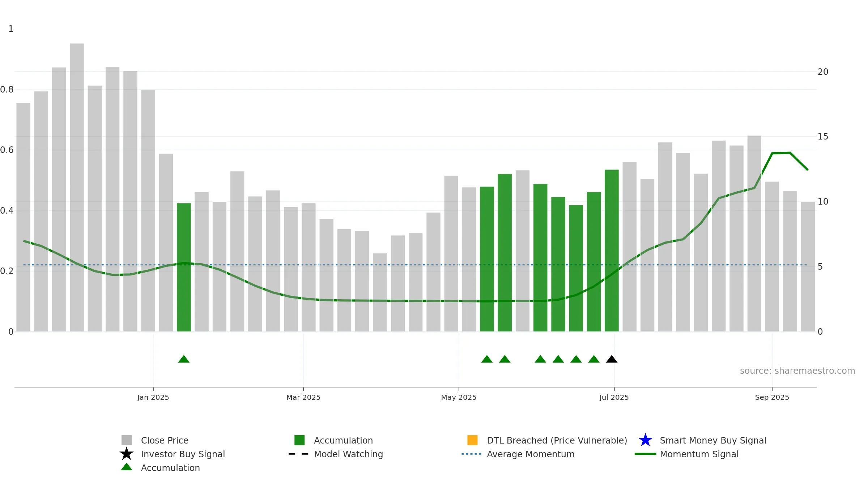Click the Jul 2025 axis label
This screenshot has width=868, height=488.
point(614,397)
